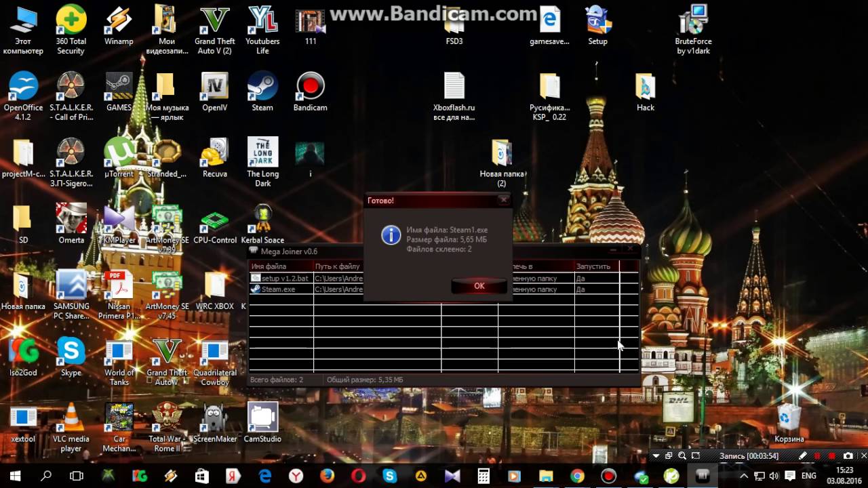This screenshot has height=488, width=868.
Task: Launch VLC media player shortcut
Action: (x=71, y=428)
